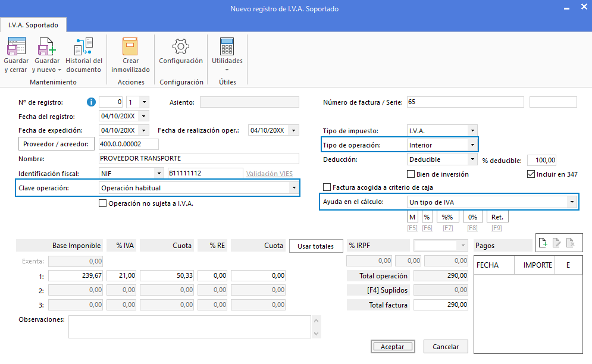Click the M [F5] button
Viewport: 592px width, 364px height.
[x=412, y=217]
